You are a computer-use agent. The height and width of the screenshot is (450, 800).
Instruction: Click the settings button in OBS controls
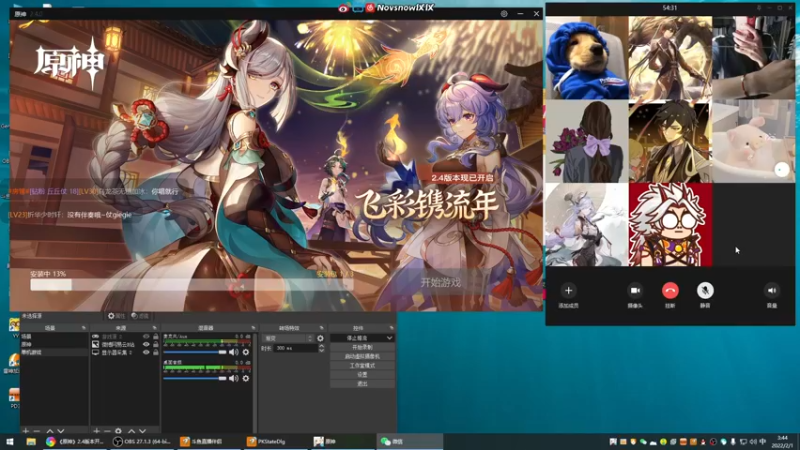click(x=362, y=374)
